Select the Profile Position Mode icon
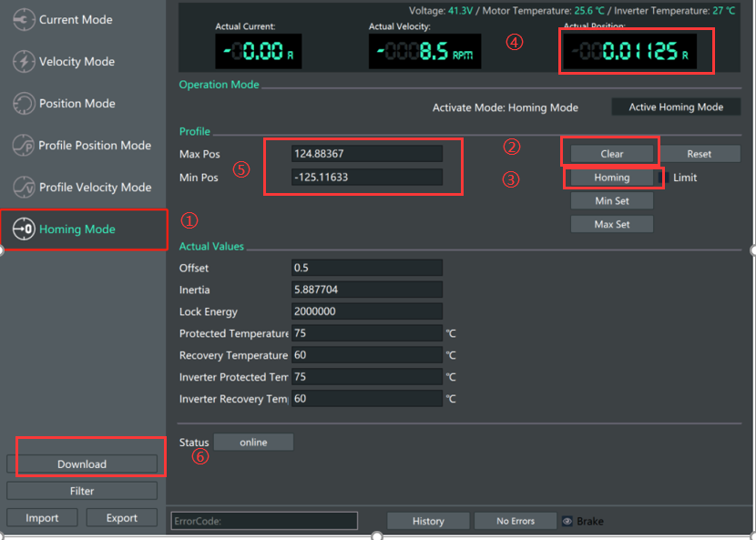 24,146
